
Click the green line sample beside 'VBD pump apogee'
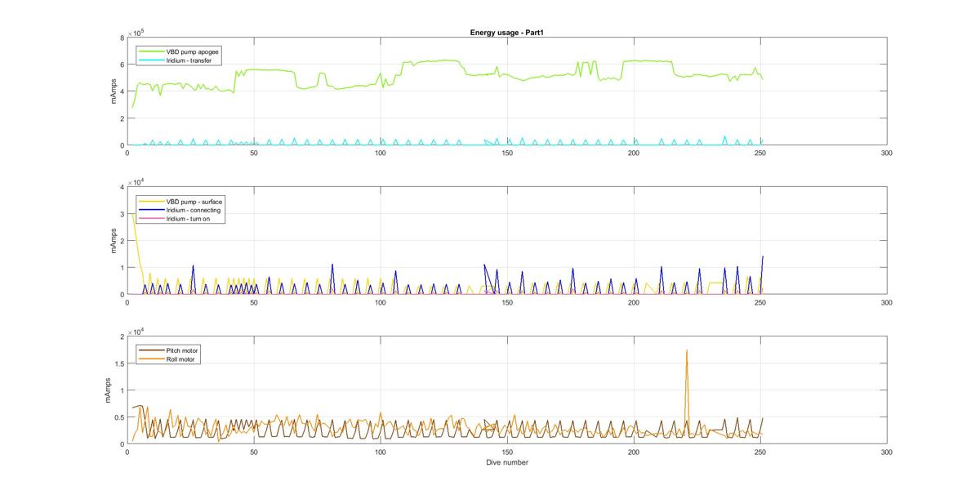(152, 51)
